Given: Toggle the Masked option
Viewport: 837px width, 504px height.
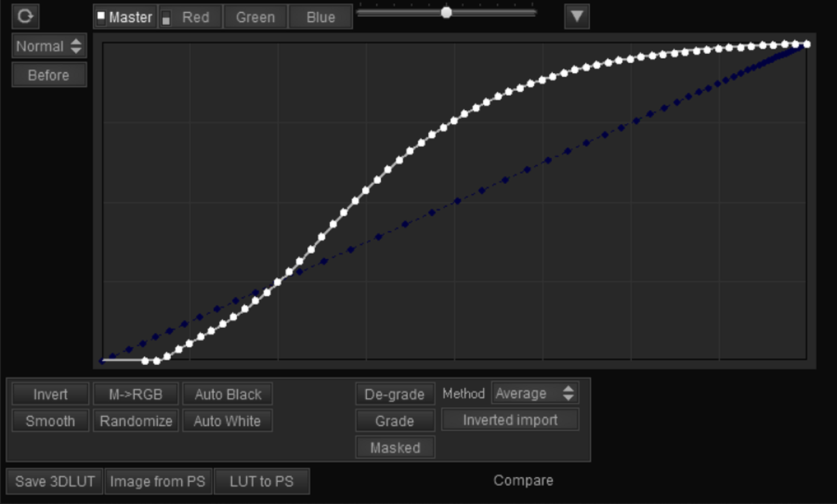Looking at the screenshot, I should (395, 448).
